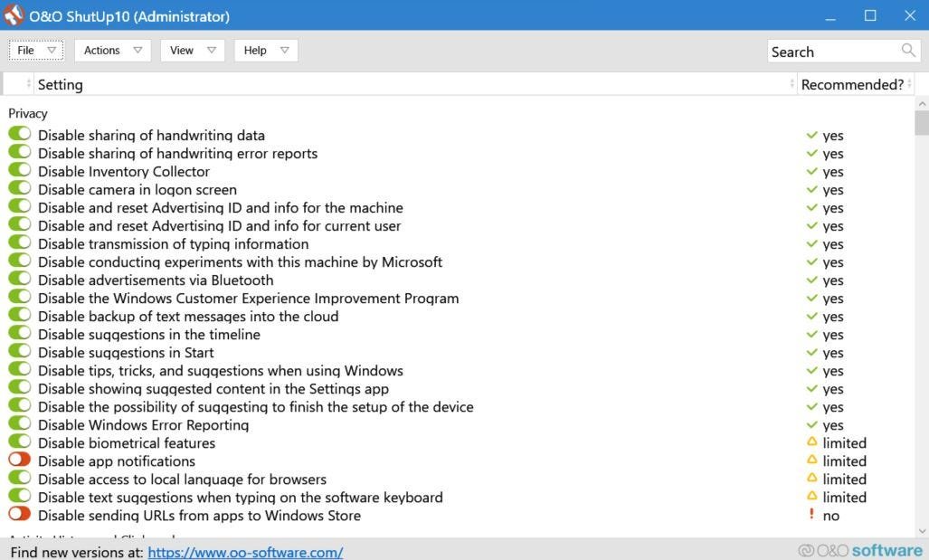Screen dimensions: 929x560
Task: Select 'Disable access to local language for browsers' text
Action: 183,479
